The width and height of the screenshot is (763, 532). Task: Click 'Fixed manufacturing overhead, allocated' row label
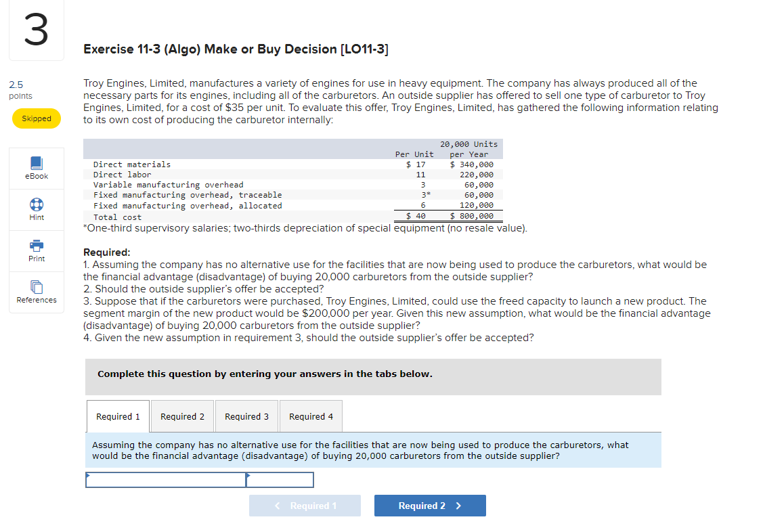[x=188, y=206]
